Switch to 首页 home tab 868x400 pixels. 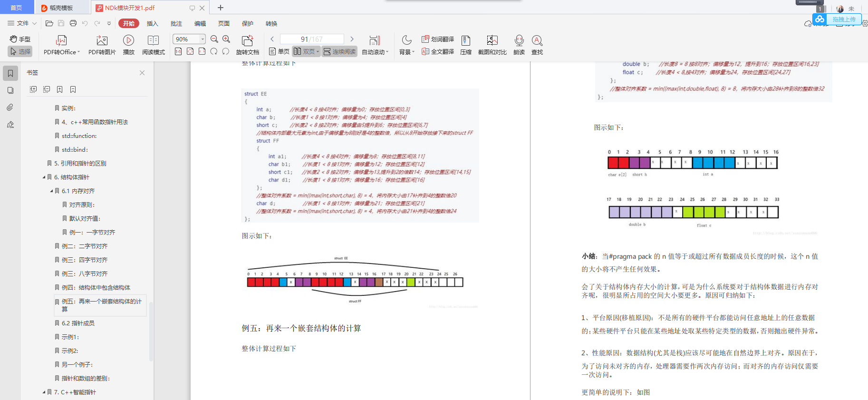(16, 8)
